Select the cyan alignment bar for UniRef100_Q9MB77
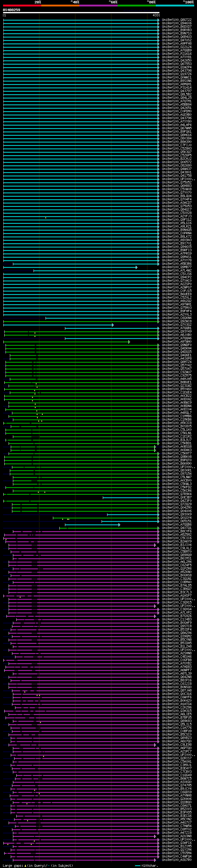This screenshot has width=197, height=868. 70,268
